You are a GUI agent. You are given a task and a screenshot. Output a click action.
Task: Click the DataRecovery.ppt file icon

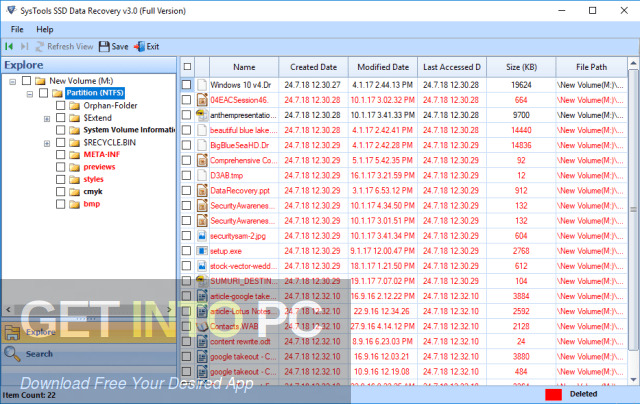[x=202, y=191]
